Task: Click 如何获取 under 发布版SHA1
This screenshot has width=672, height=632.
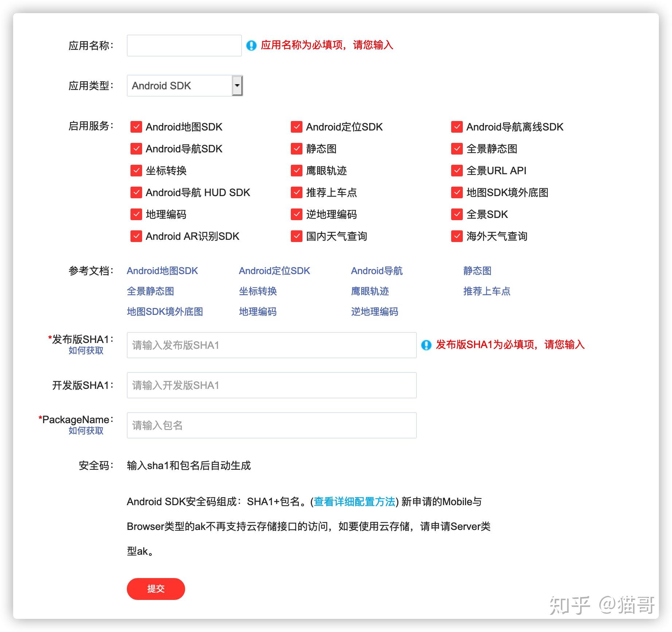Action: 86,351
